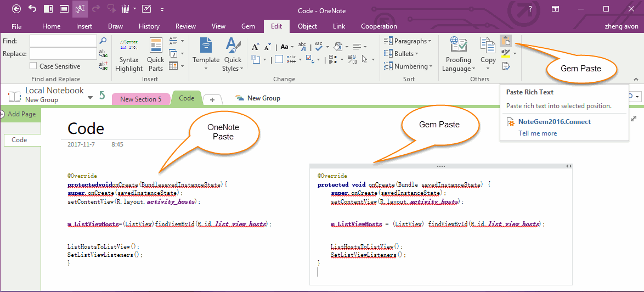Click the Template button icon
The height and width of the screenshot is (292, 644).
(x=206, y=45)
